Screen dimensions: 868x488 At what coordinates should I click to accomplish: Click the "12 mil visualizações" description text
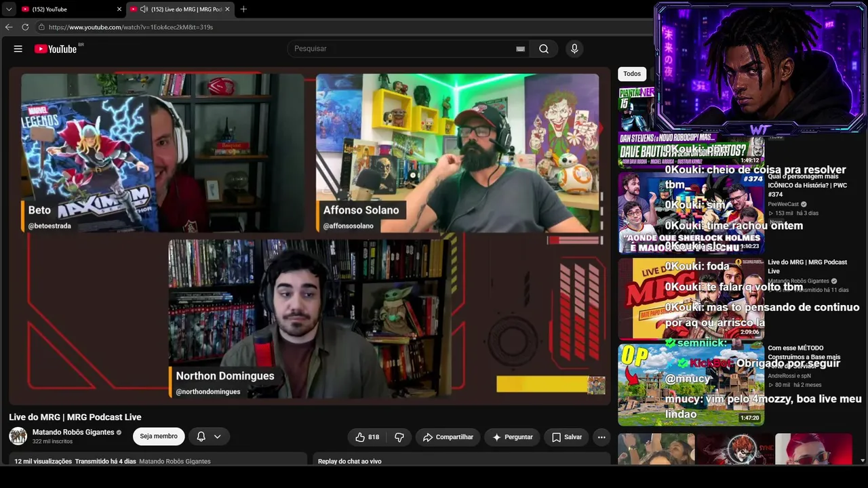point(43,462)
